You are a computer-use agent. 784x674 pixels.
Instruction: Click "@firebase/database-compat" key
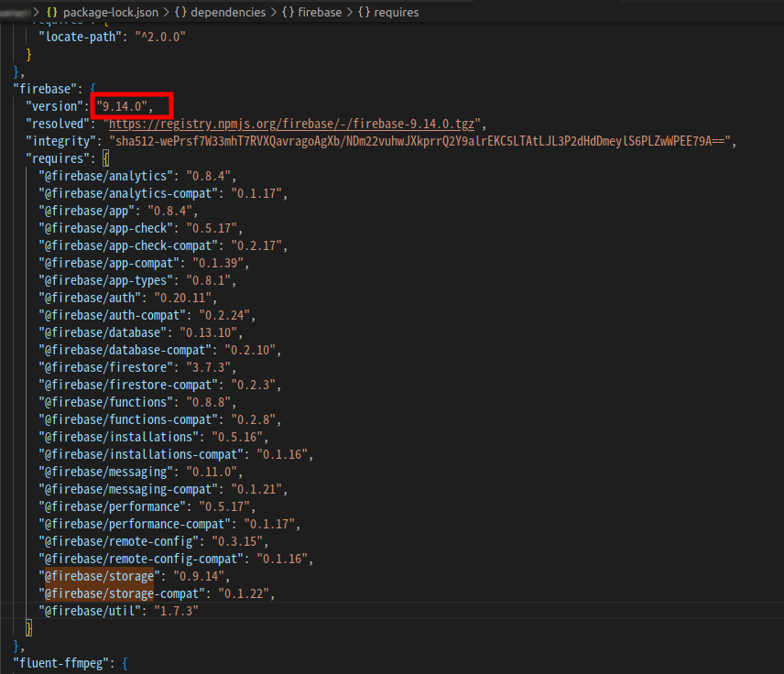125,350
